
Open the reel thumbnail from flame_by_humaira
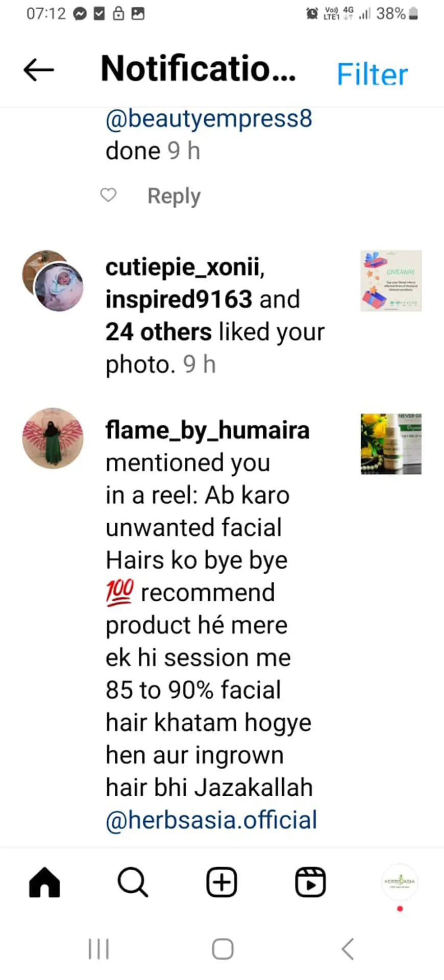390,444
